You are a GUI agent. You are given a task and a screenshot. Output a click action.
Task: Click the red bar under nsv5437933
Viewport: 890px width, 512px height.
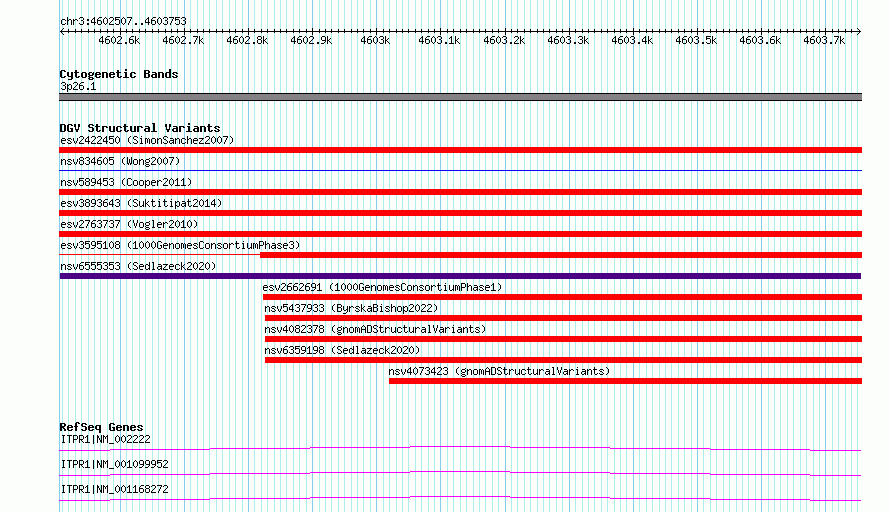(563, 318)
